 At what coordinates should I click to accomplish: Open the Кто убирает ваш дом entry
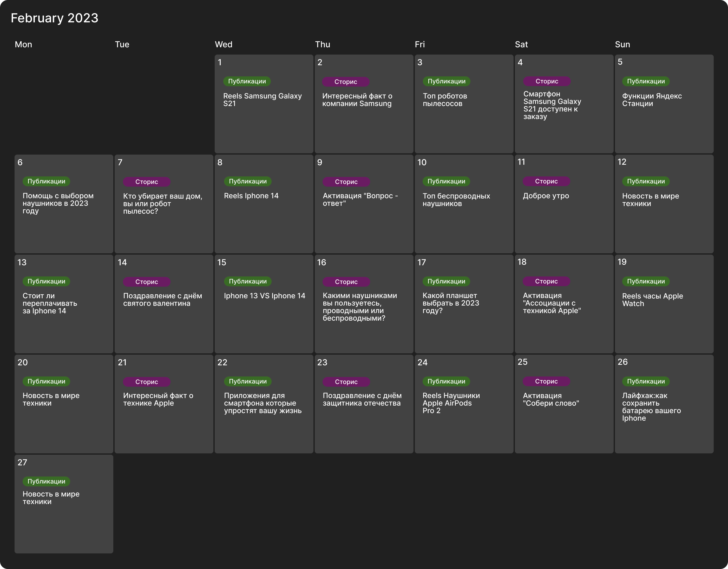coord(163,203)
